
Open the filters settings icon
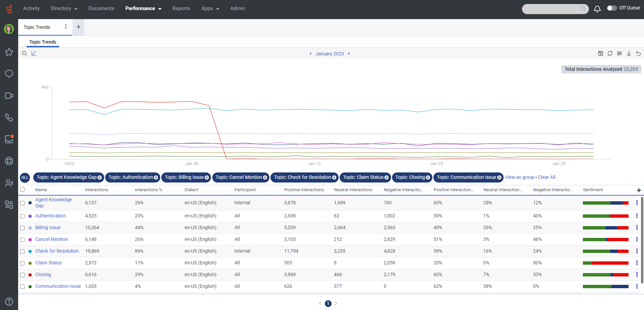tap(619, 53)
